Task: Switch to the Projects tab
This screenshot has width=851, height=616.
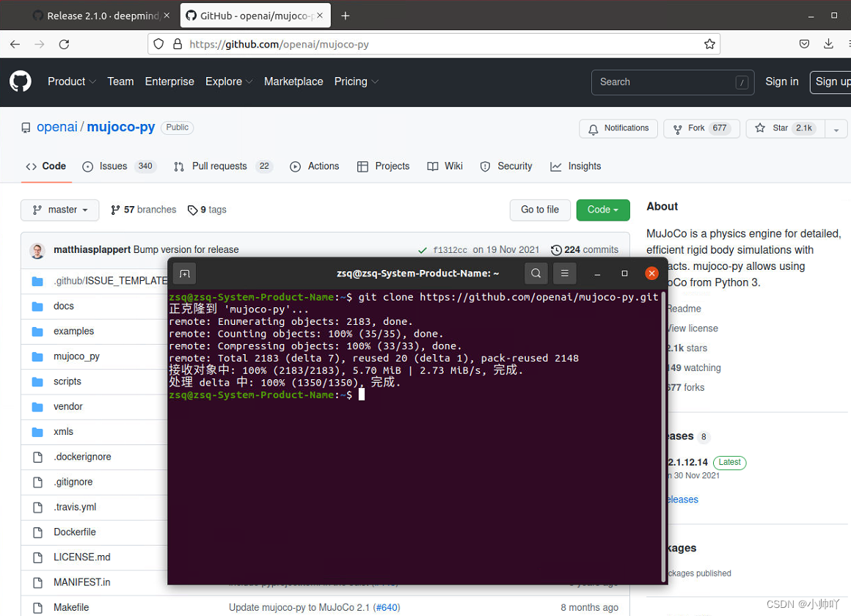Action: 383,166
